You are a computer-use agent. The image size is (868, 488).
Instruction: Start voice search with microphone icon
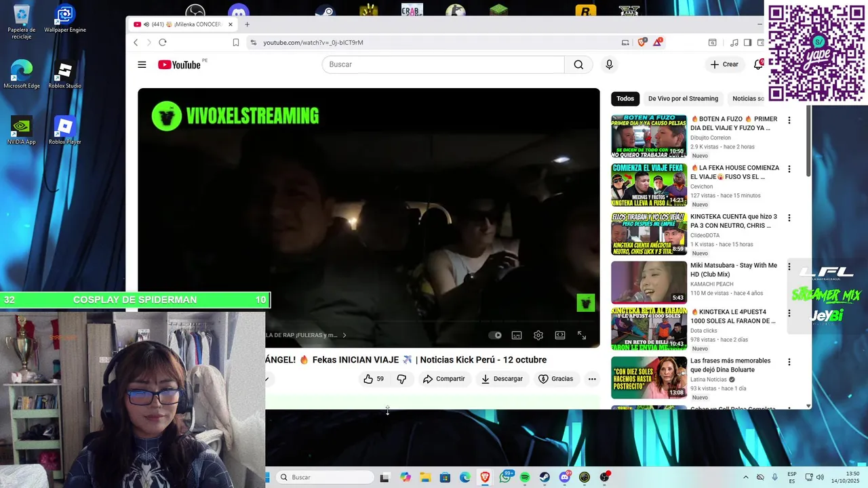[x=609, y=64]
